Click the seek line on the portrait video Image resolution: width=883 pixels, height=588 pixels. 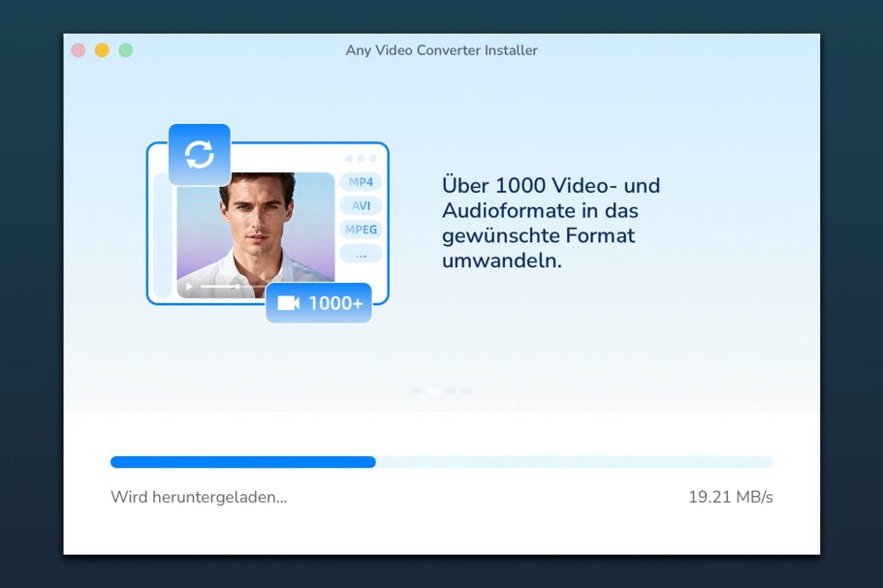click(x=221, y=287)
